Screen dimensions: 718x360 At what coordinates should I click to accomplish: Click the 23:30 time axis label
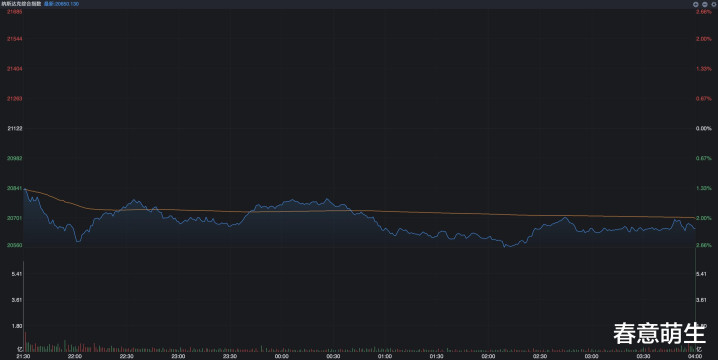pos(230,356)
